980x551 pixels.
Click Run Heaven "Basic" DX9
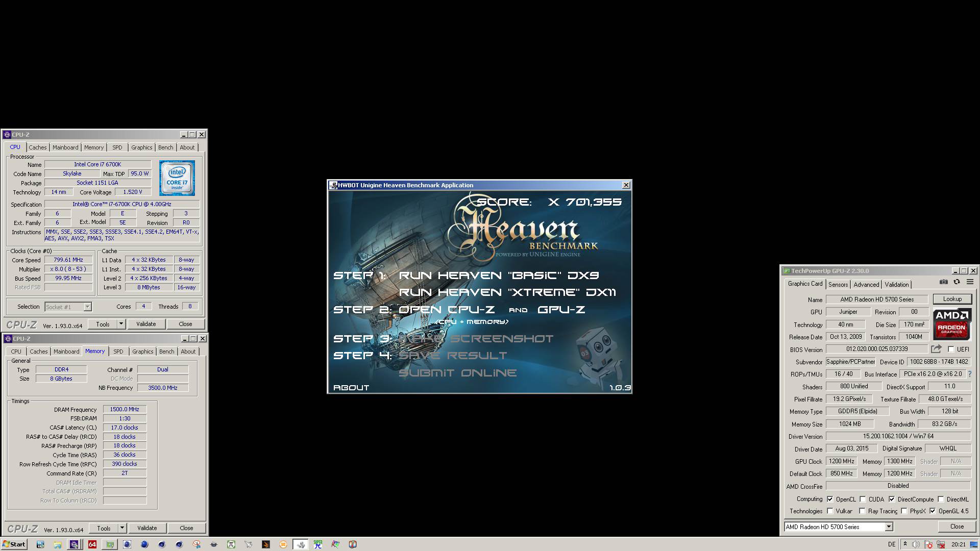pos(499,275)
